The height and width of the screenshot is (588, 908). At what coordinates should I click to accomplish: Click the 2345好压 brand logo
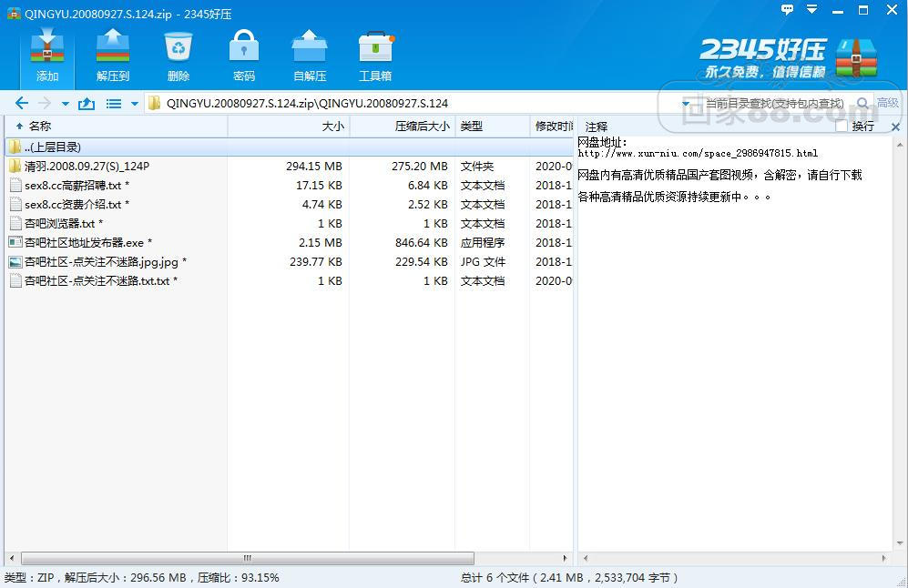(789, 58)
